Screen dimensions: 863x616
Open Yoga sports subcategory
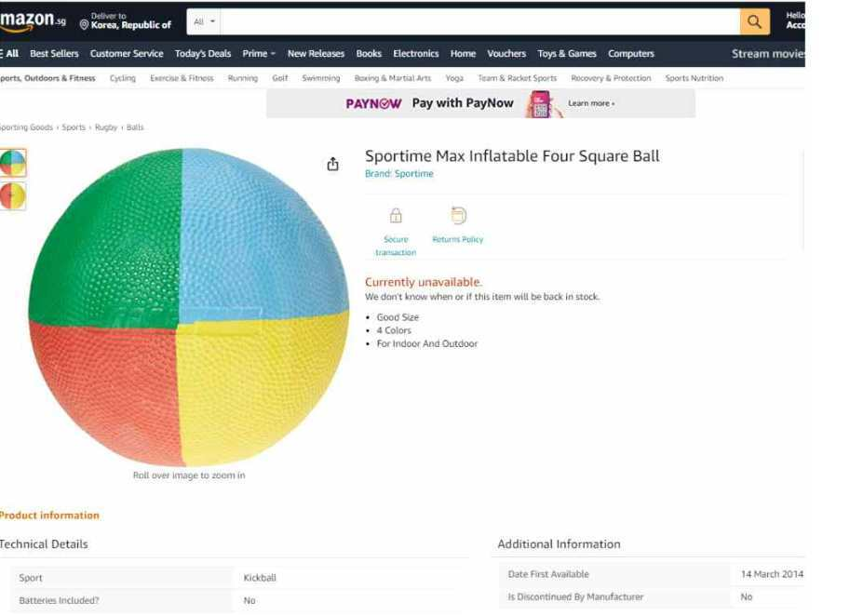454,78
